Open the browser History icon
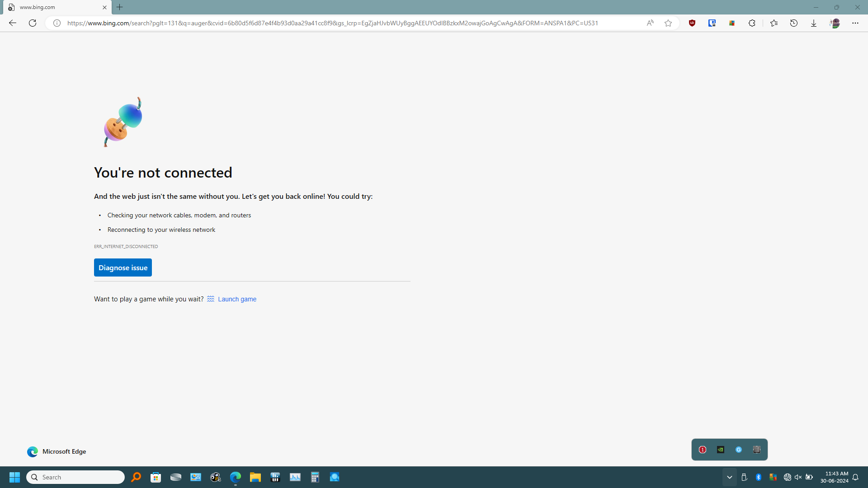 click(794, 23)
